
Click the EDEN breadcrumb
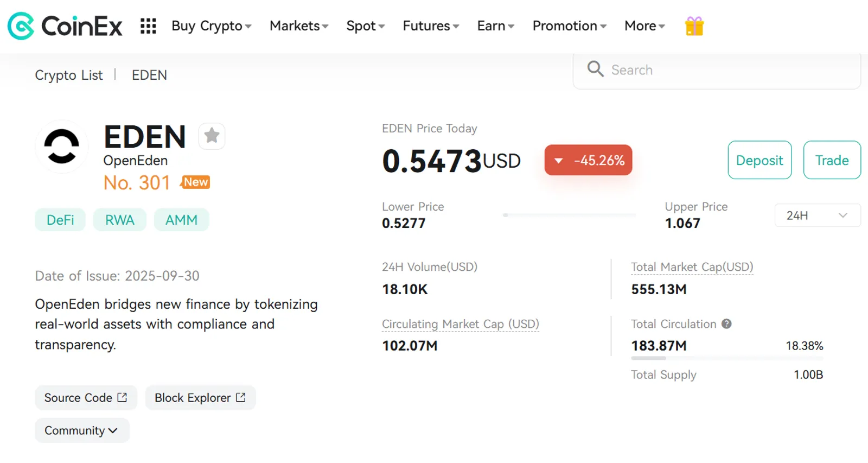[x=149, y=75]
